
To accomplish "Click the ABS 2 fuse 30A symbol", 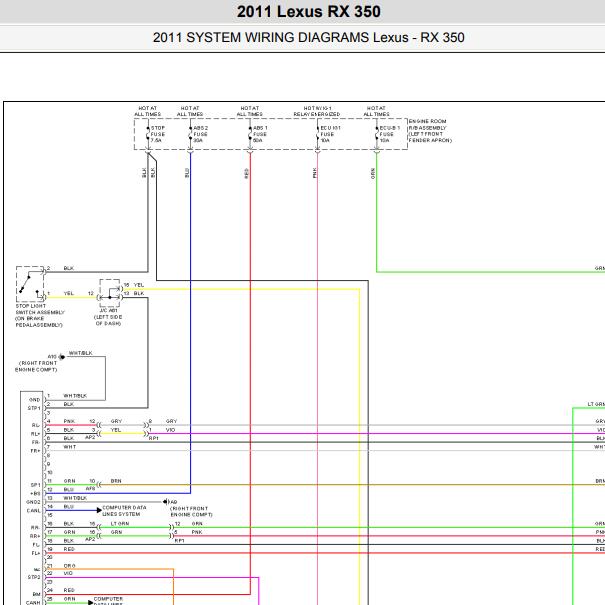I will pos(190,134).
